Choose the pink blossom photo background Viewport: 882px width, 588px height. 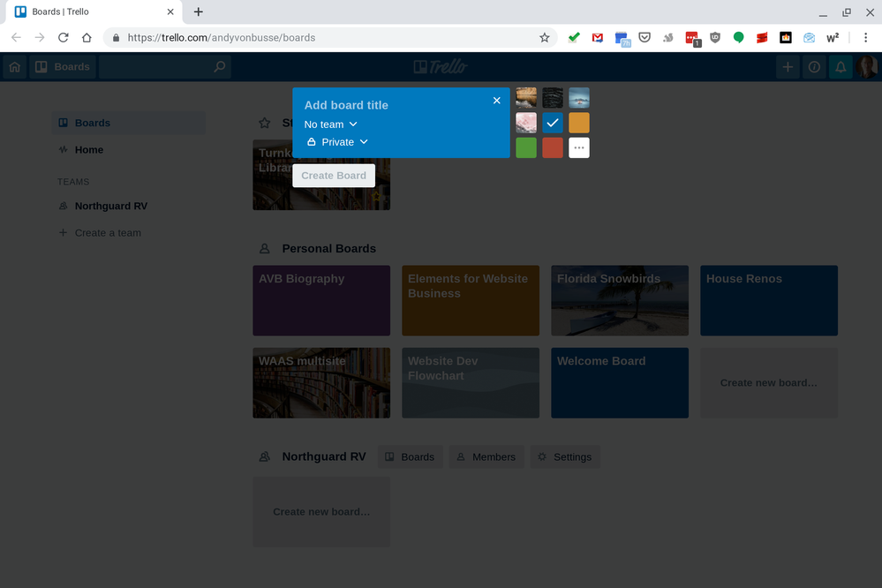[526, 123]
